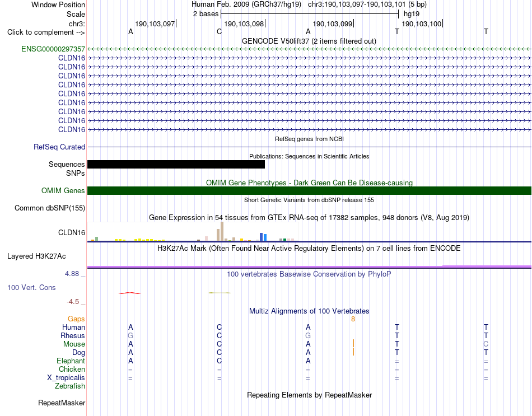532x416 pixels.
Task: Click the olive PhyloP conservation mark
Action: [x=220, y=292]
